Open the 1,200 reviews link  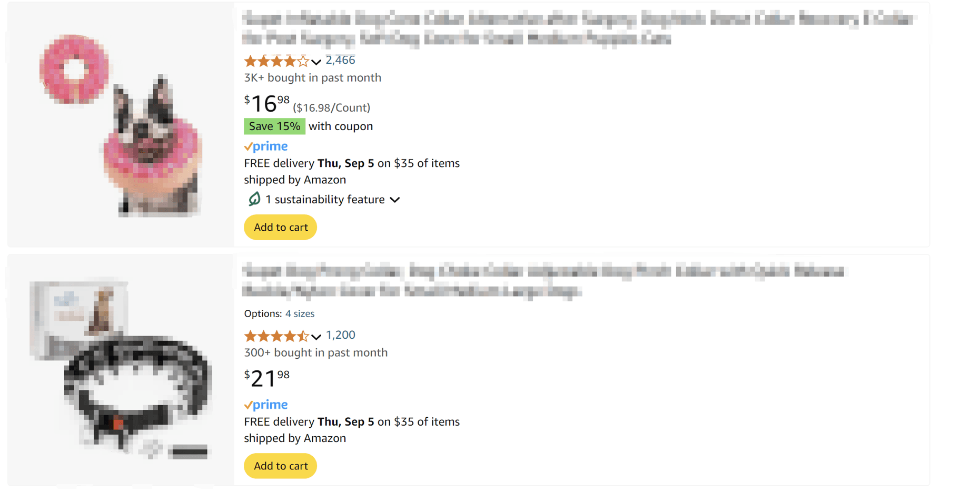341,335
